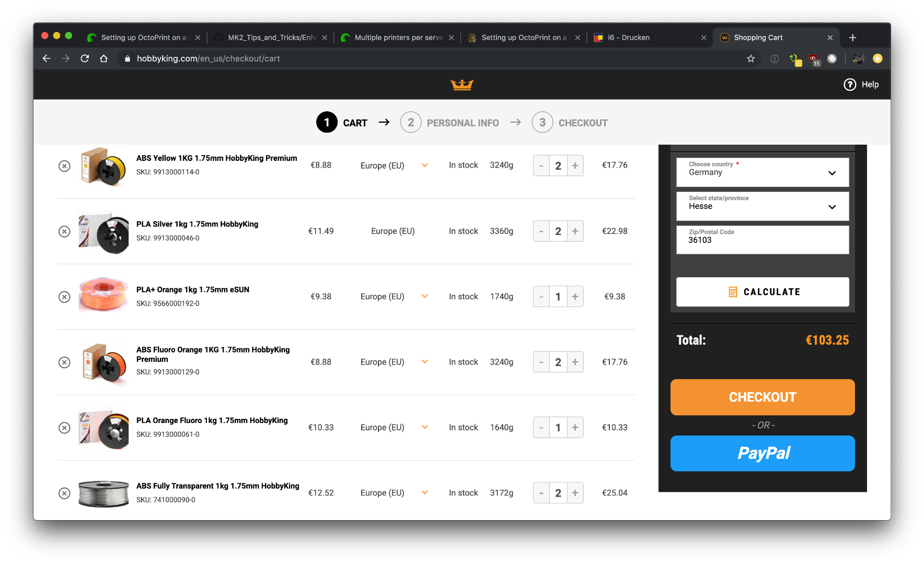Close the 'i6 - Drucken' tab

pyautogui.click(x=703, y=38)
